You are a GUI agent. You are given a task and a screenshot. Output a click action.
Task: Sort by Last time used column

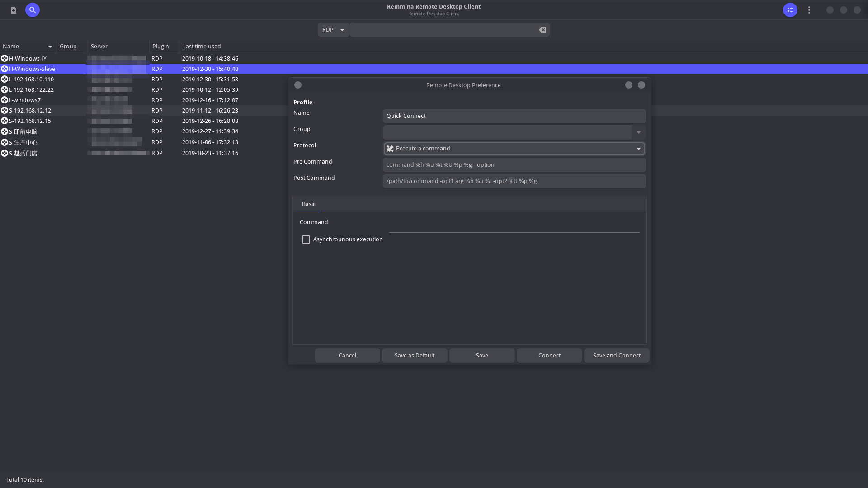202,47
